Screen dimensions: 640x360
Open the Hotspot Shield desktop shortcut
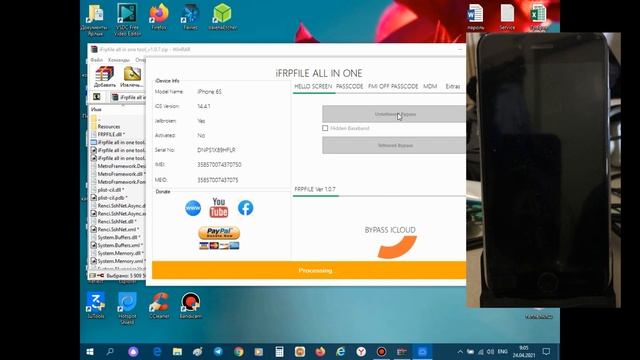tap(127, 308)
